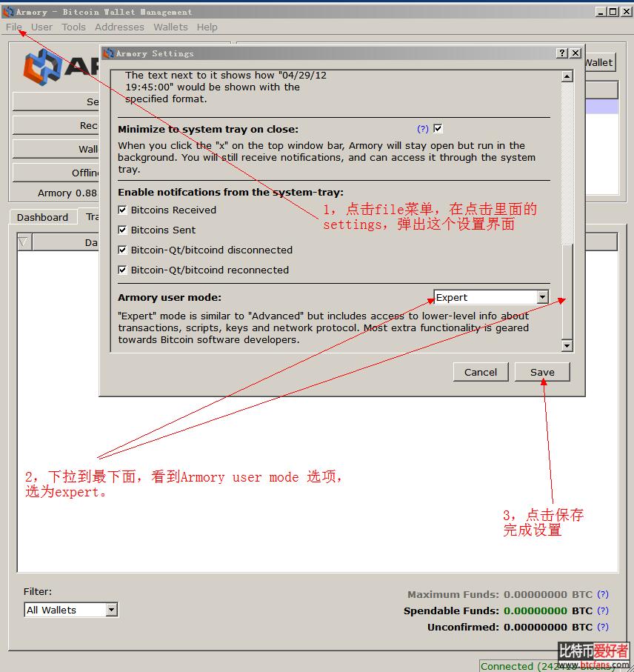The image size is (634, 672).
Task: Click the Maximum Funds help question mark
Action: tap(603, 594)
